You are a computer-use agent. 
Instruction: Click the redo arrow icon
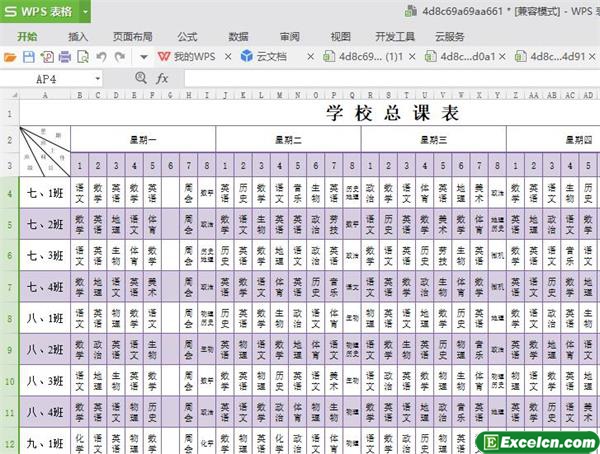[x=120, y=57]
